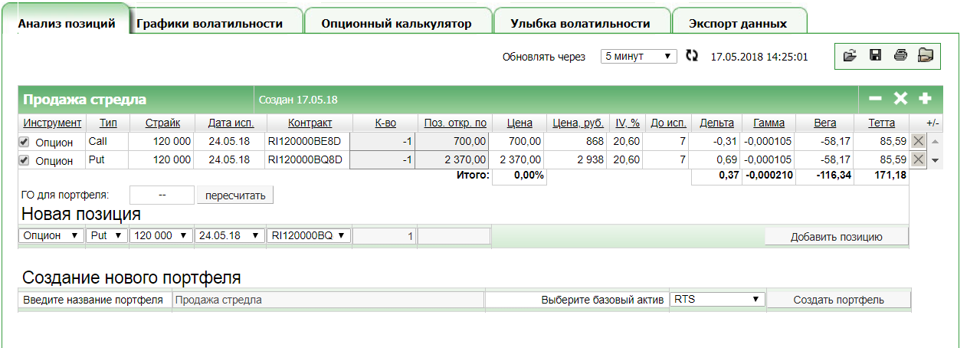Save portfolio with the floppy disk icon

click(875, 55)
